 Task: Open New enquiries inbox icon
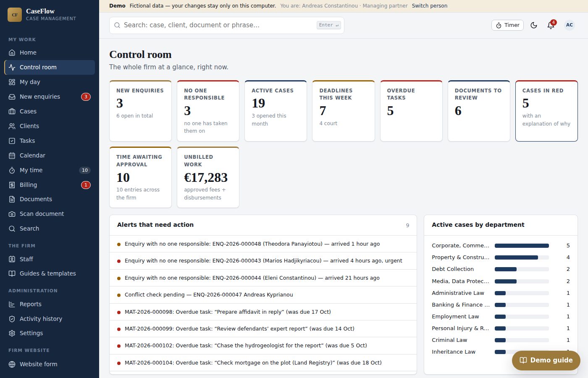(12, 97)
